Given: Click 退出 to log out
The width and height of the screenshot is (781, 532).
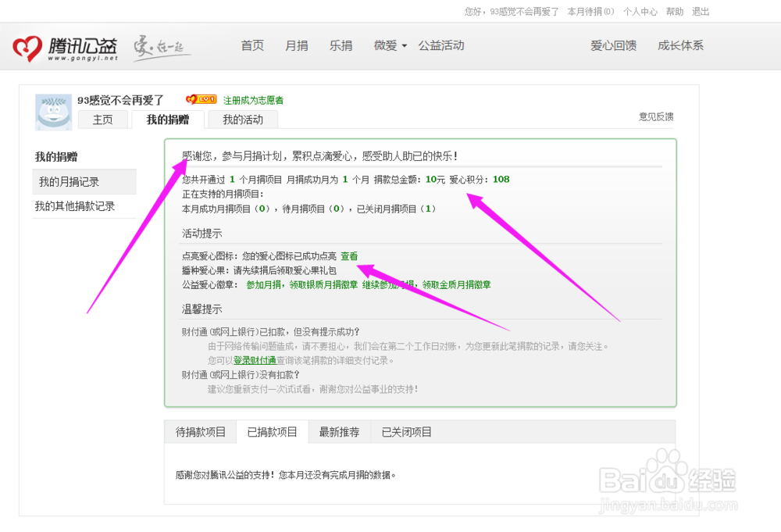Looking at the screenshot, I should pyautogui.click(x=700, y=11).
